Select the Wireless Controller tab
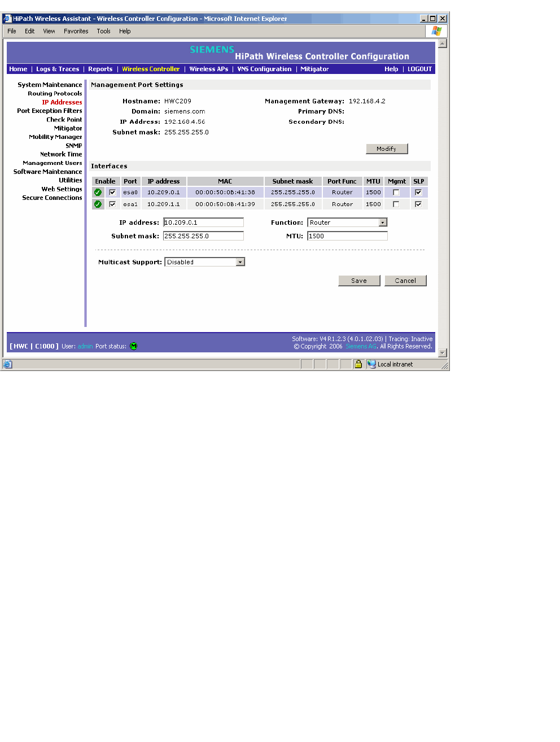 tap(151, 69)
